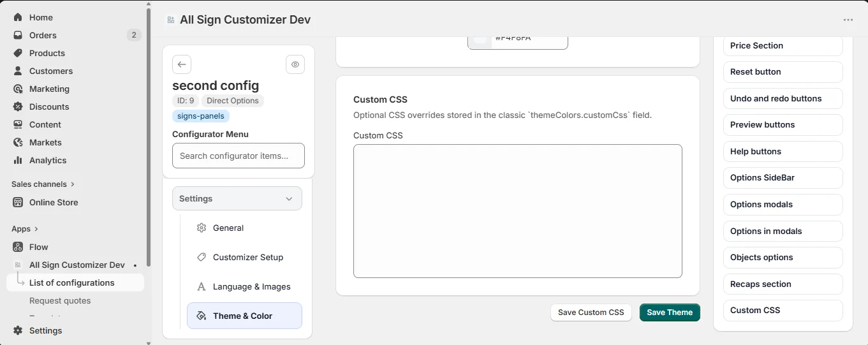Open Customizer Setup settings item

[x=244, y=257]
